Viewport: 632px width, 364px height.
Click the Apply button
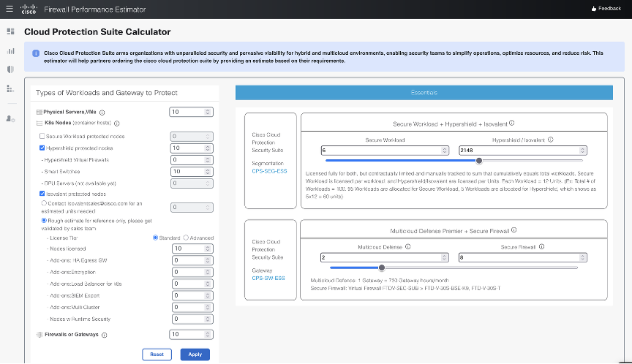pos(195,354)
